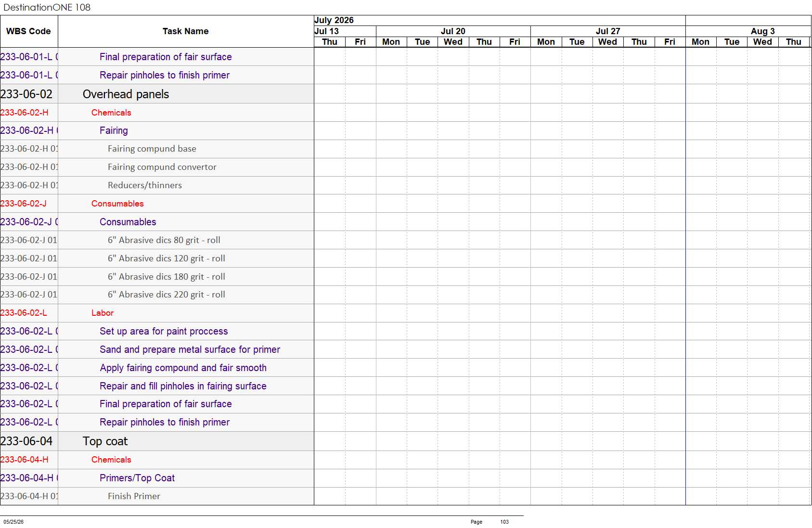
Task: Click the Aug 3 week header
Action: coord(762,31)
